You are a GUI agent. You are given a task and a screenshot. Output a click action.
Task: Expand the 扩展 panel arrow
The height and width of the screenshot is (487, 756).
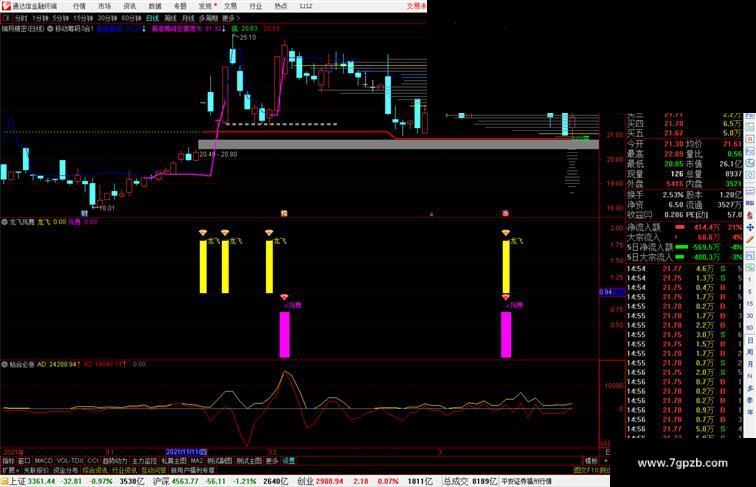(x=10, y=471)
